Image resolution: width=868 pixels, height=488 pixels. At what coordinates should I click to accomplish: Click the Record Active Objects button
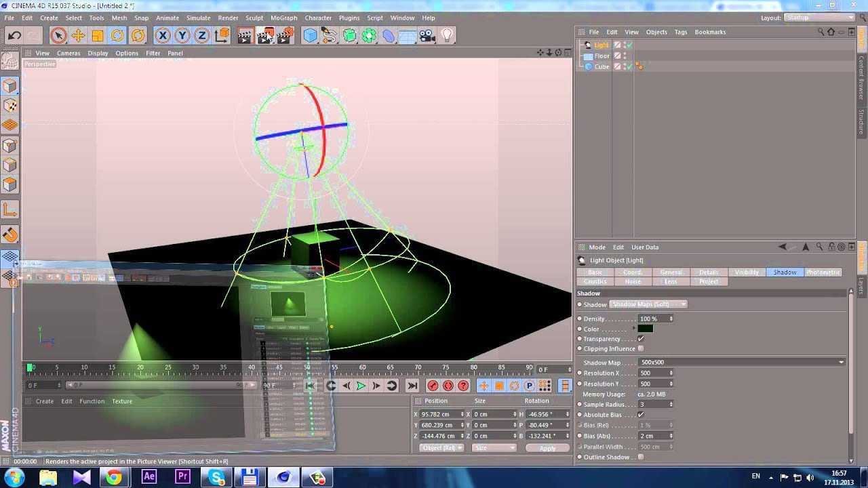point(433,386)
